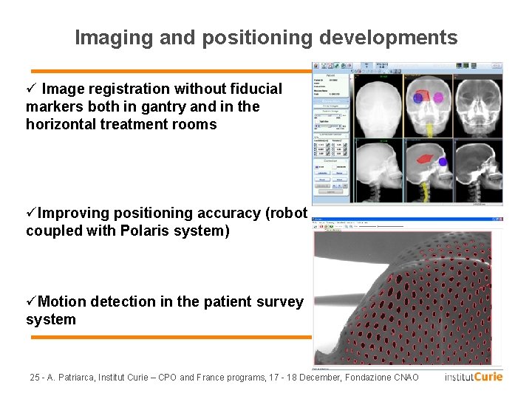Toggle first translation row checkmark in correction vector

pos(328,145)
